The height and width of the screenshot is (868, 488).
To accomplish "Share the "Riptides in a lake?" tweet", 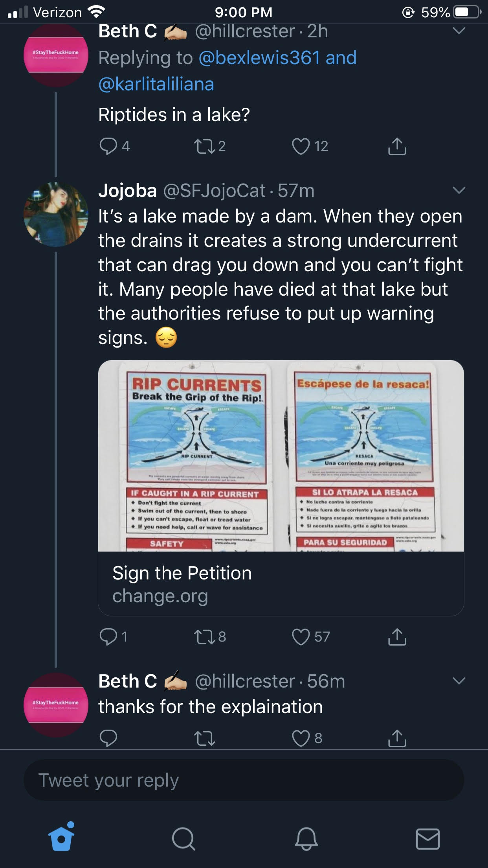I will point(397,146).
